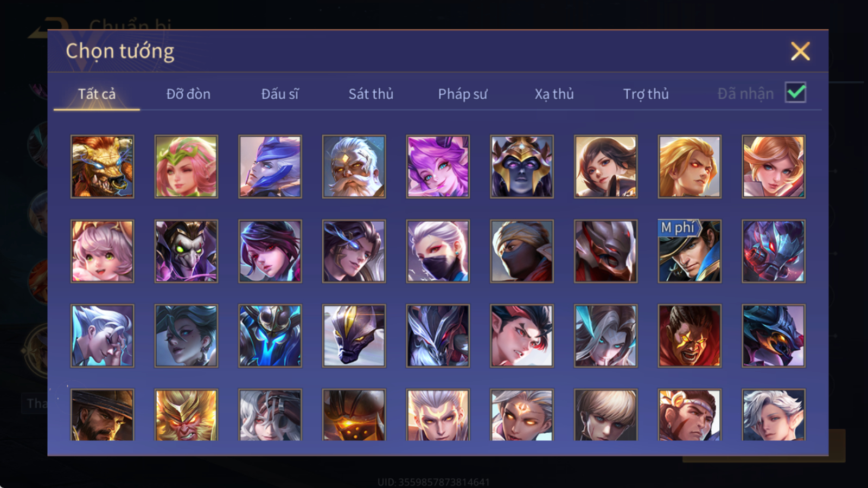
Task: Switch to the Xạ thủ tab
Action: 554,94
